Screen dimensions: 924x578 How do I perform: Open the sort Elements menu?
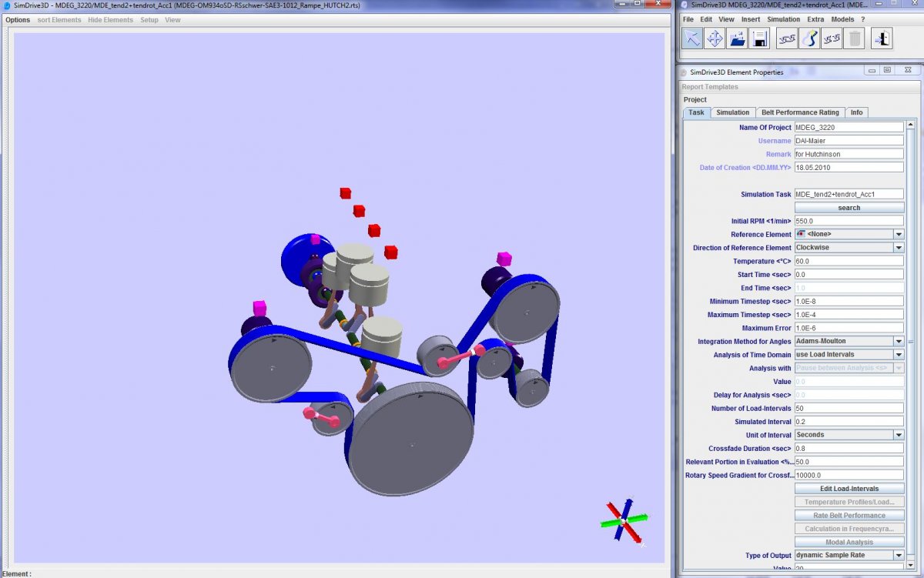tap(59, 20)
